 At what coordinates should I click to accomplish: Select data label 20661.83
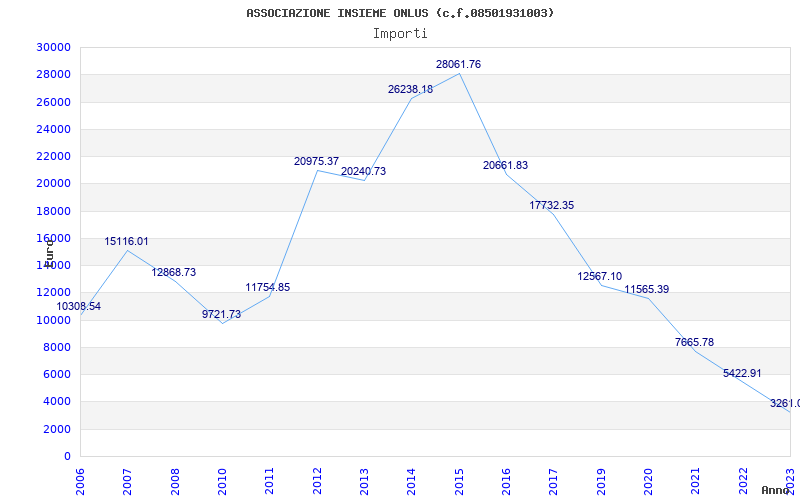506,165
